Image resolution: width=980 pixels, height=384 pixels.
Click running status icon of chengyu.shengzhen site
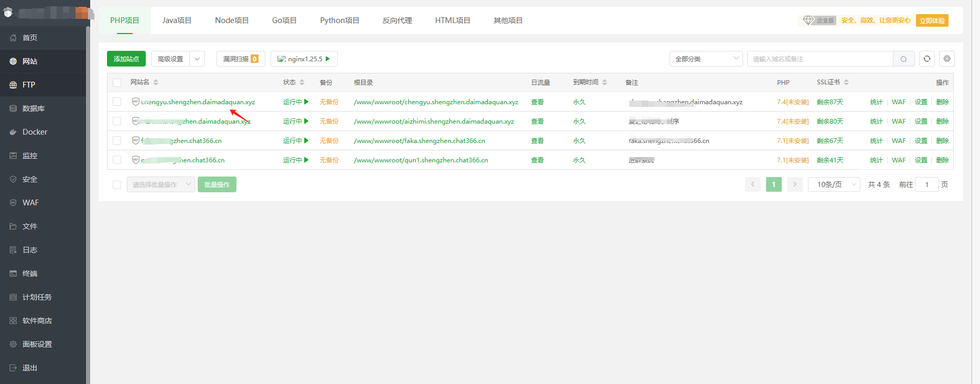(306, 102)
